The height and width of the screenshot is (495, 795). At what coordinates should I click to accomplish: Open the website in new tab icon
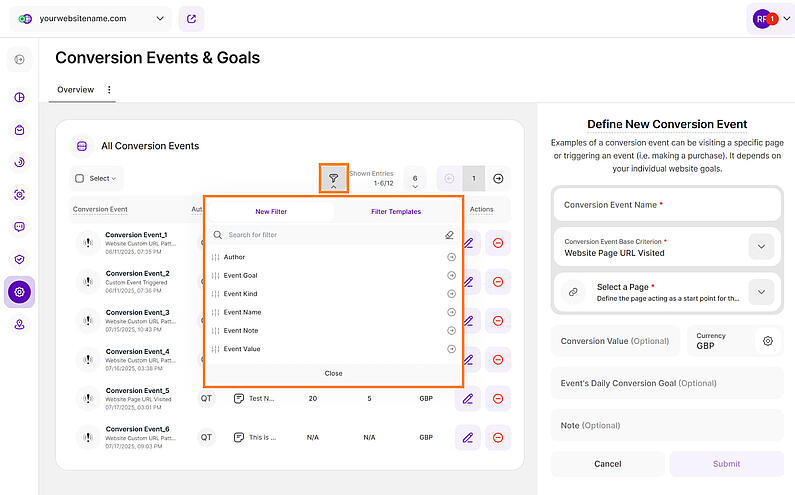click(191, 19)
